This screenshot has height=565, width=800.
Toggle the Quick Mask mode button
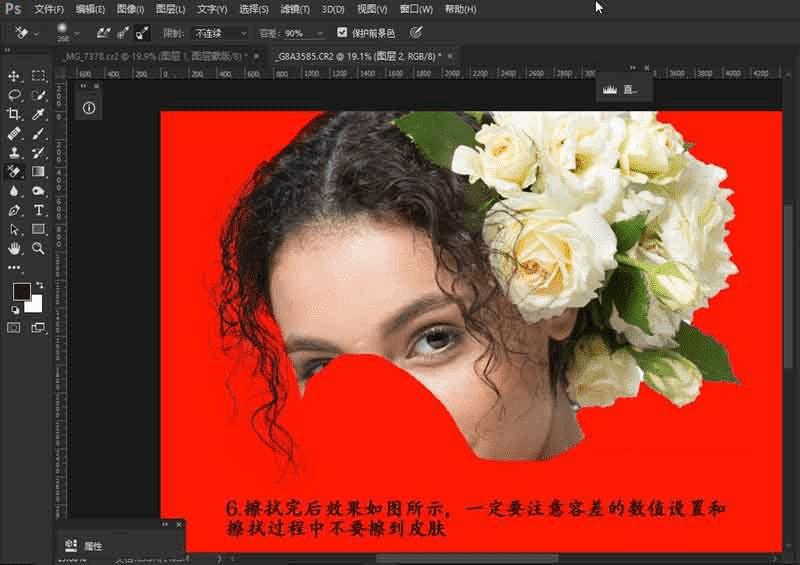(x=15, y=327)
